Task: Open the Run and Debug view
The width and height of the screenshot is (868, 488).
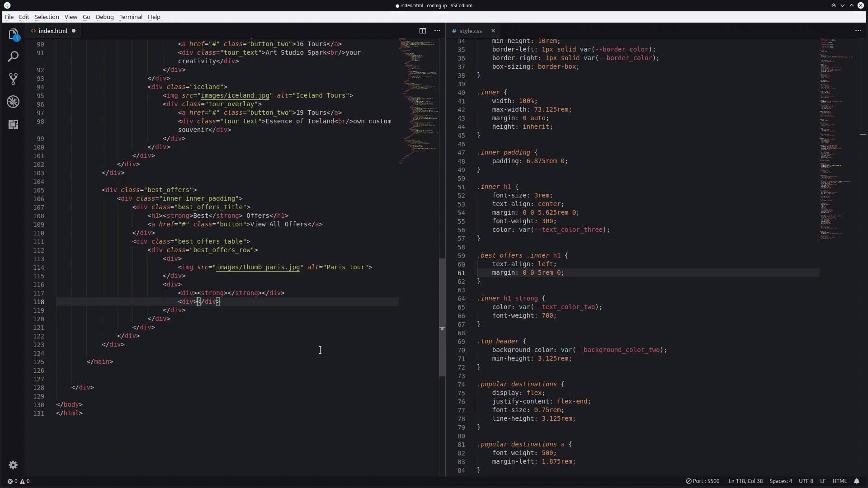Action: [13, 102]
